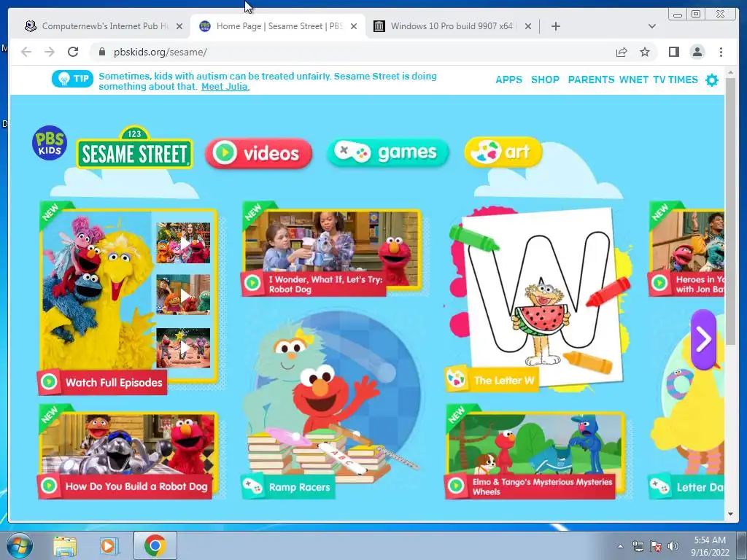Screen dimensions: 747x560
Task: Close the Computernewb's Internet Pub tab
Action: (x=179, y=27)
